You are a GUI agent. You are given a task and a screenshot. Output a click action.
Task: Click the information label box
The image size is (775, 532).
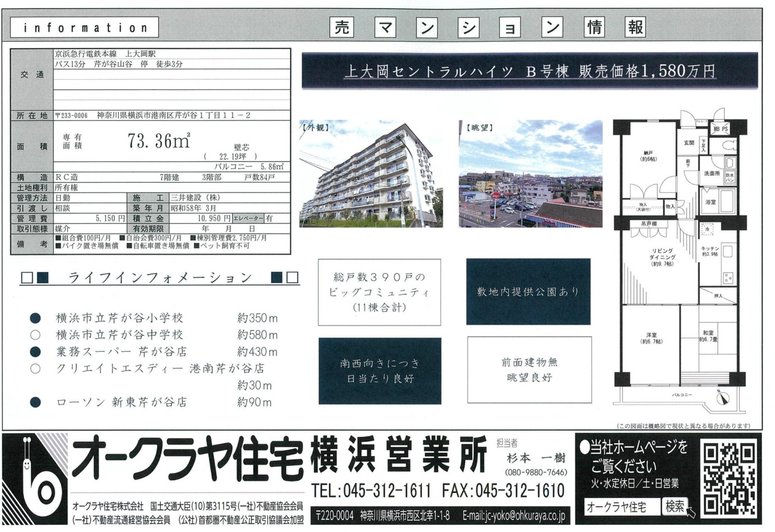(84, 27)
